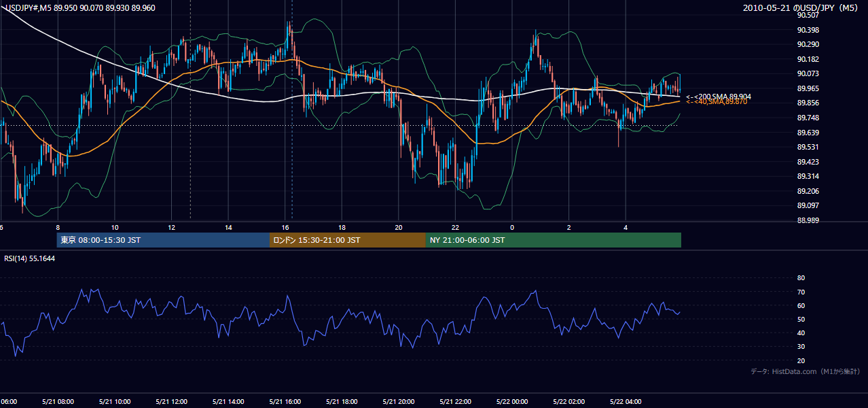Click price axis value 89.748
Image resolution: width=868 pixels, height=408 pixels.
[808, 118]
